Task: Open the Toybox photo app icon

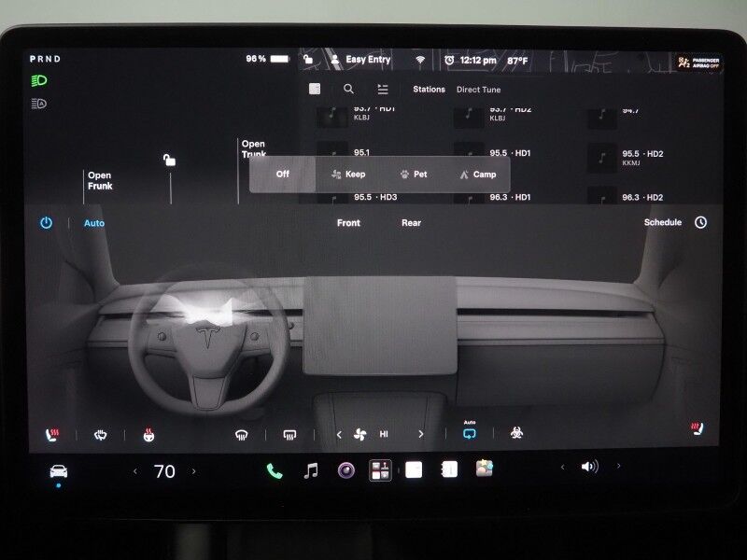Action: pyautogui.click(x=484, y=469)
